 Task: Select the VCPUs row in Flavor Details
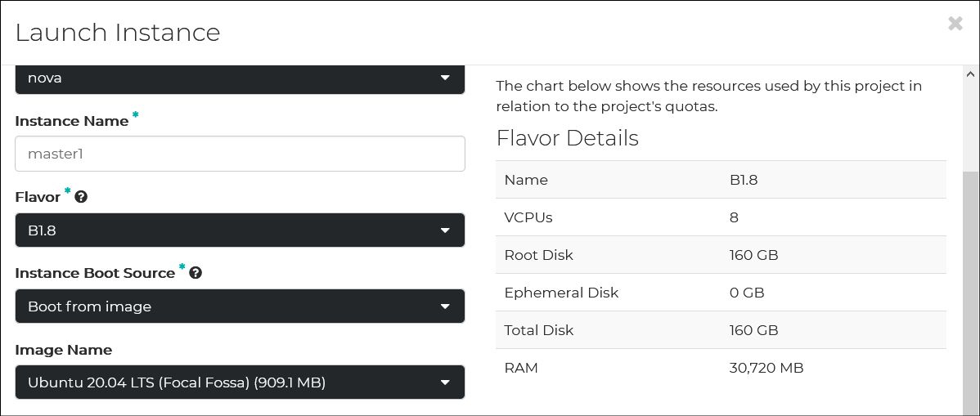[721, 217]
